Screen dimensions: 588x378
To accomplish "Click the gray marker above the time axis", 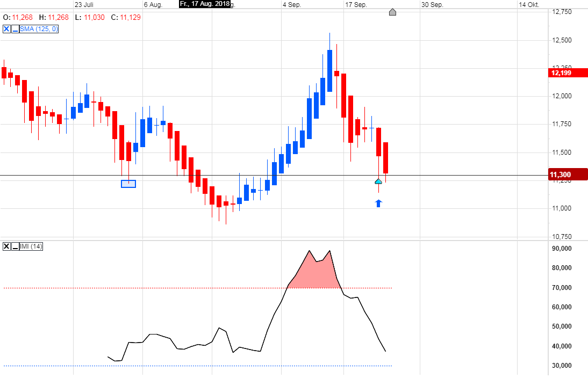I will click(392, 12).
